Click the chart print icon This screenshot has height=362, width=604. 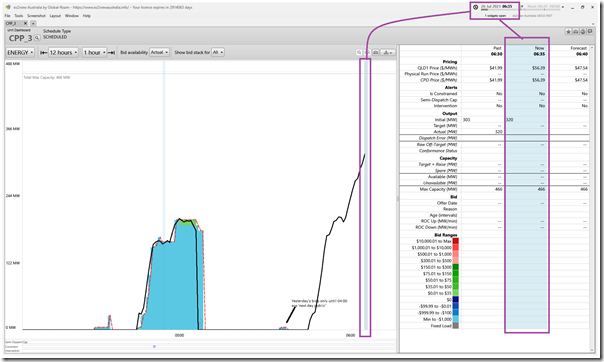click(x=375, y=52)
